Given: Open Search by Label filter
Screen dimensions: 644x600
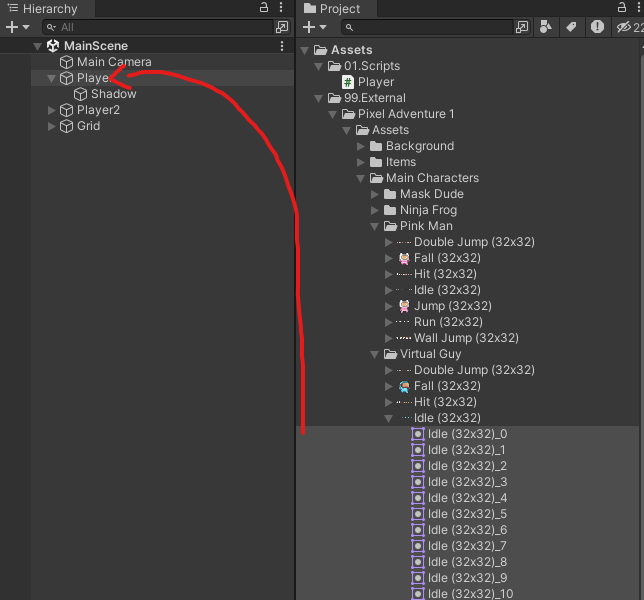Looking at the screenshot, I should pyautogui.click(x=571, y=27).
